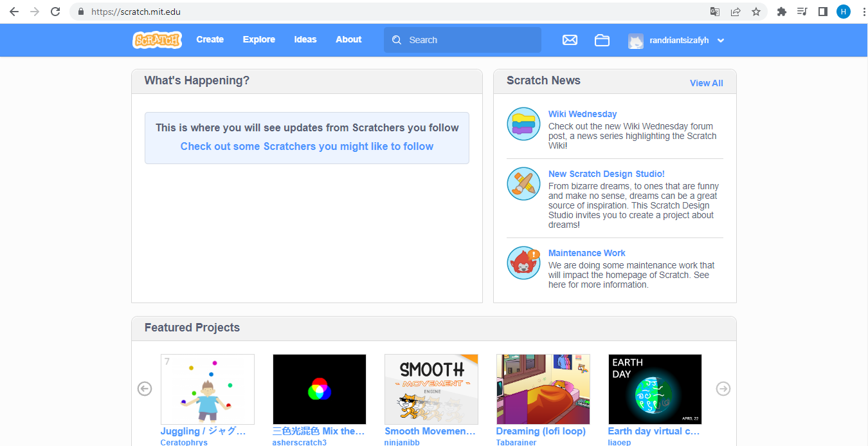This screenshot has width=868, height=446.
Task: Open the View All news link
Action: [706, 83]
